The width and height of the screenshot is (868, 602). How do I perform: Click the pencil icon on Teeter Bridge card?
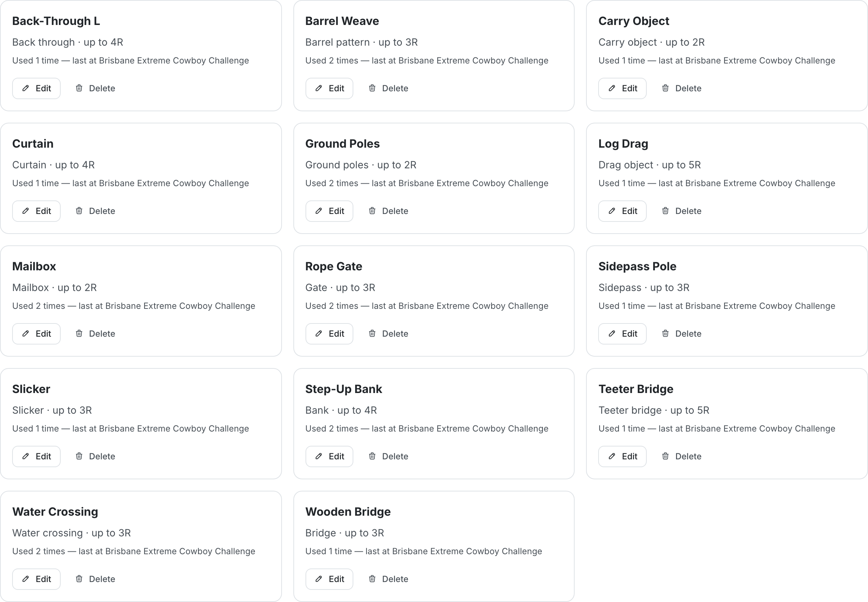pyautogui.click(x=612, y=456)
